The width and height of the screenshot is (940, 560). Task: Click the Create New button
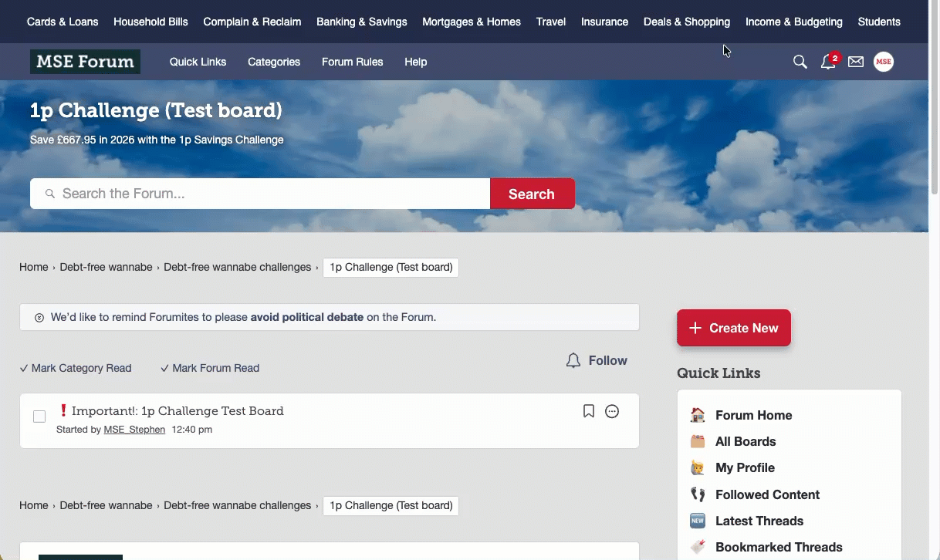point(733,328)
